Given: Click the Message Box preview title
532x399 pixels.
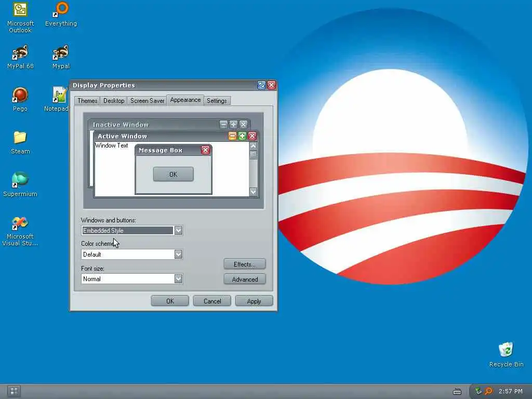Looking at the screenshot, I should click(x=161, y=150).
